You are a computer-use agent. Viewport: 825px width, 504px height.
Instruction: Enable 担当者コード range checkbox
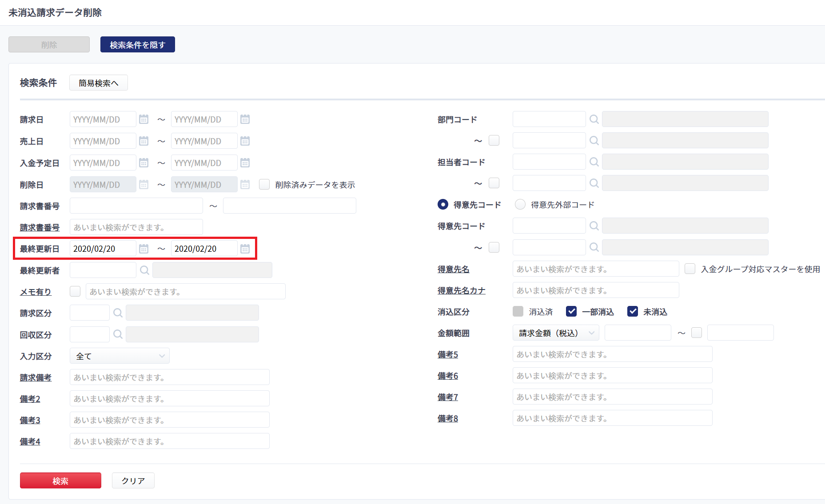coord(494,183)
